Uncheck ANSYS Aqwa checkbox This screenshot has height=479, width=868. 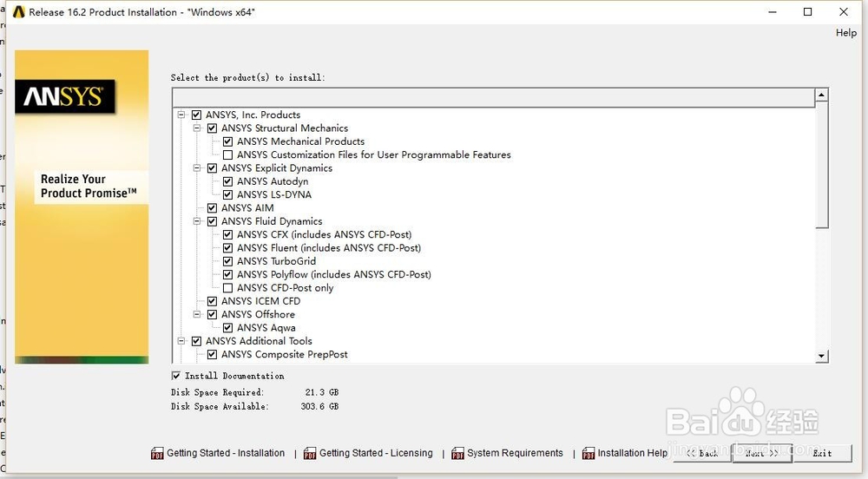tap(227, 328)
